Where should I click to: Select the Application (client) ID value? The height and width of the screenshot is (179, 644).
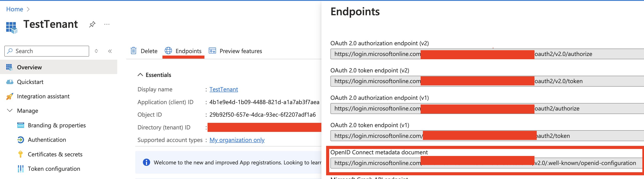264,102
